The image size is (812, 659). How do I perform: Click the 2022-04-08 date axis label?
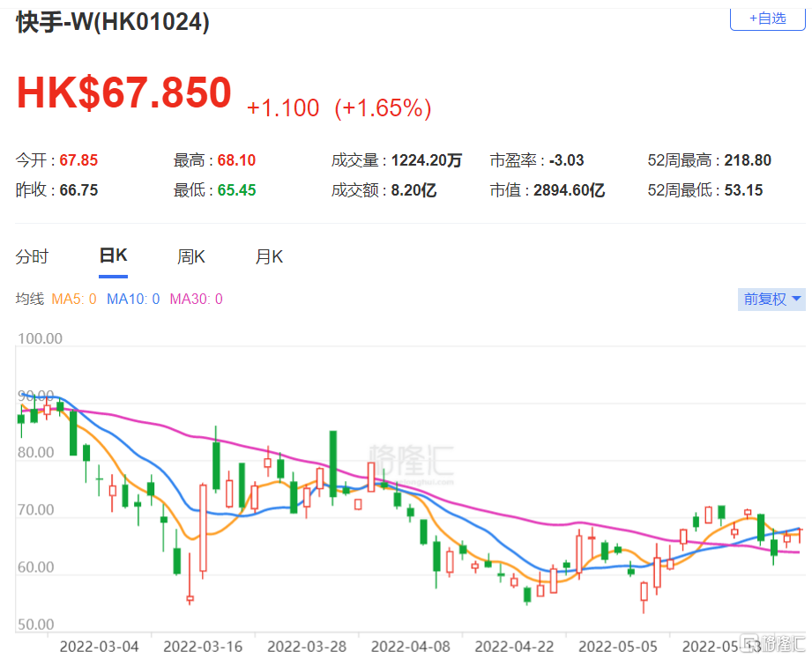coord(411,647)
